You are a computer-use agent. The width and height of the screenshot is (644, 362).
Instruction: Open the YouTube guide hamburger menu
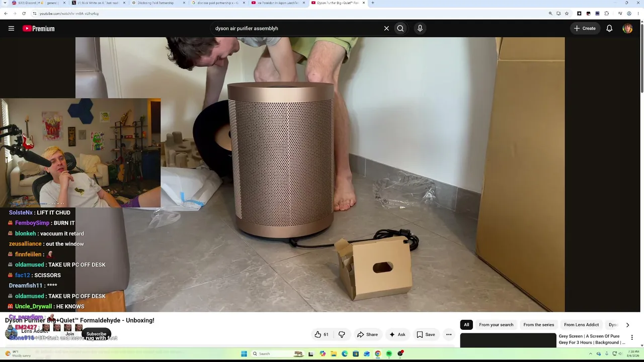[x=11, y=29]
